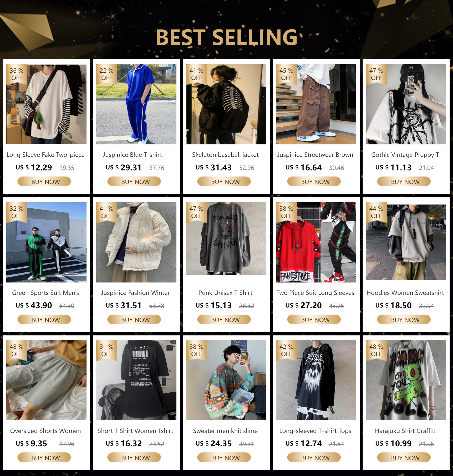Open the Oversized Shorts Women product image
Viewport: 453px width, 476px height.
point(46,380)
